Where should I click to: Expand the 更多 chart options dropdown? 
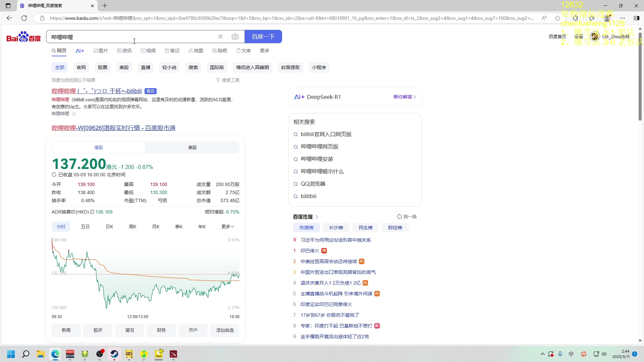click(227, 227)
